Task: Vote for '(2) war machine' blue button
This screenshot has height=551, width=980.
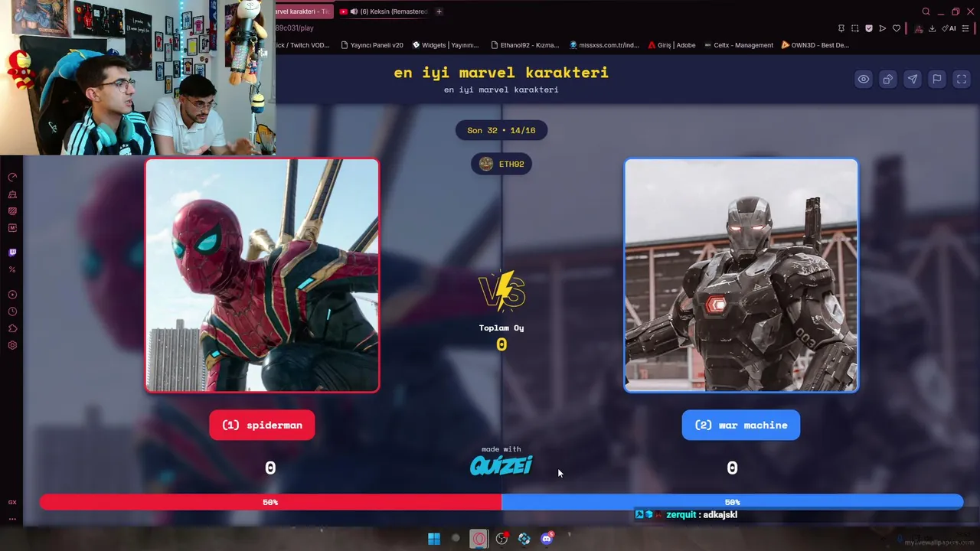Action: point(741,425)
